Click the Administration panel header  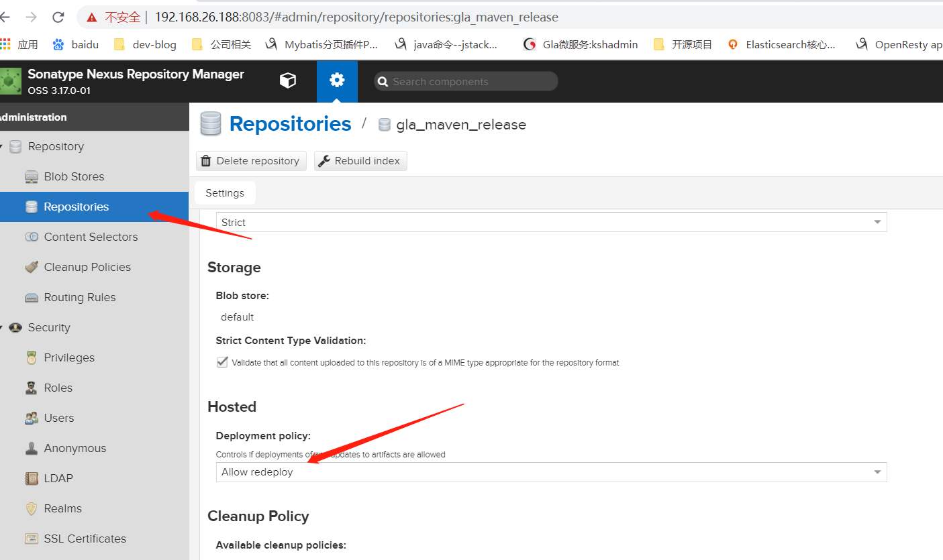(x=94, y=117)
